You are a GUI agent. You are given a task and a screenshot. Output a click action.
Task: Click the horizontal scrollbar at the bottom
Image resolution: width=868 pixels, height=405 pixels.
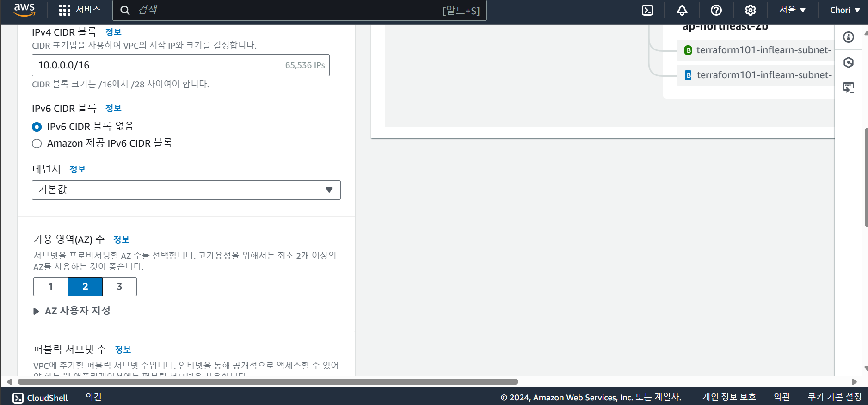tap(268, 382)
